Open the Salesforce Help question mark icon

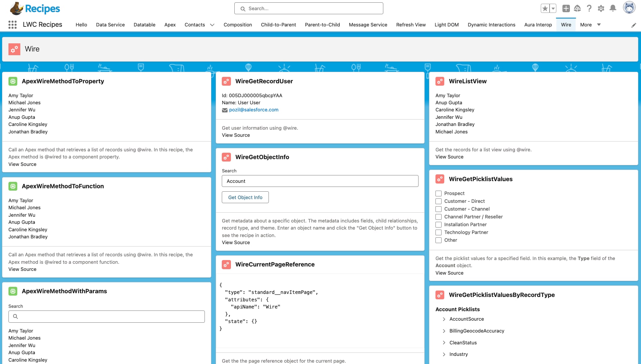click(x=589, y=8)
